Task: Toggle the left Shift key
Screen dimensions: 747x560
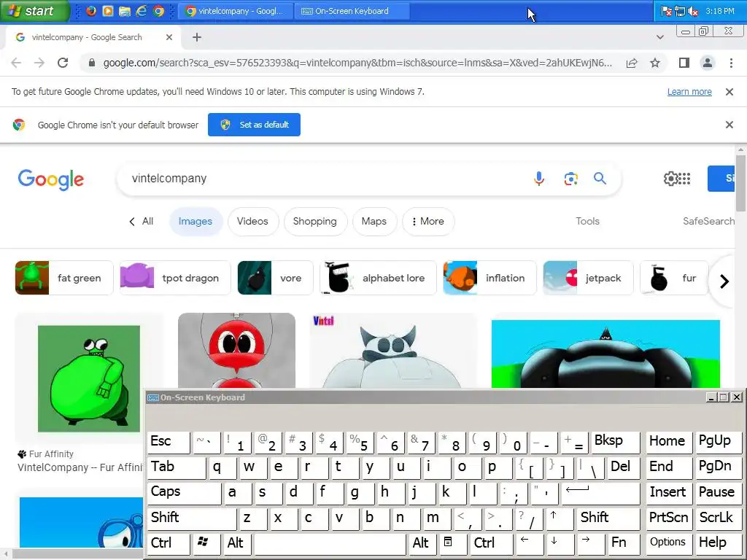Action: tap(192, 518)
